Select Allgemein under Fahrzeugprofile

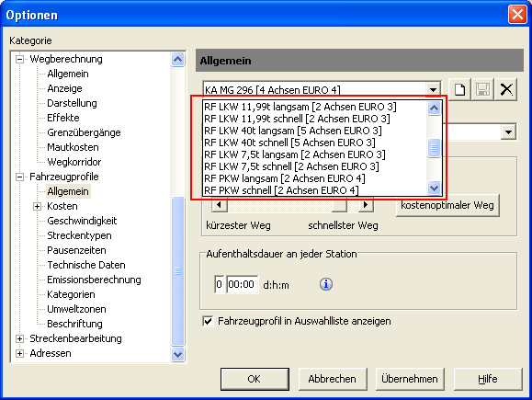(68, 191)
